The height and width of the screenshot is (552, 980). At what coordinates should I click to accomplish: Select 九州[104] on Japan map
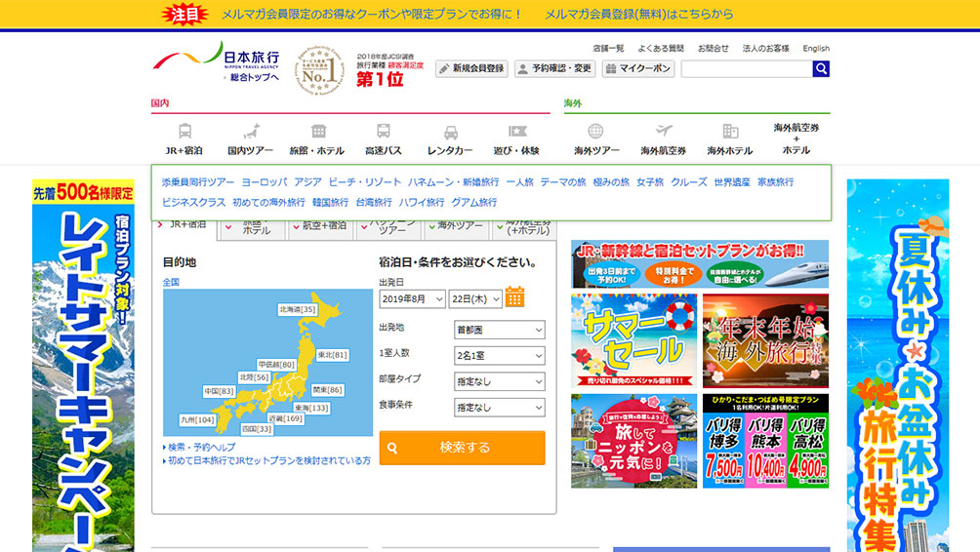point(197,420)
